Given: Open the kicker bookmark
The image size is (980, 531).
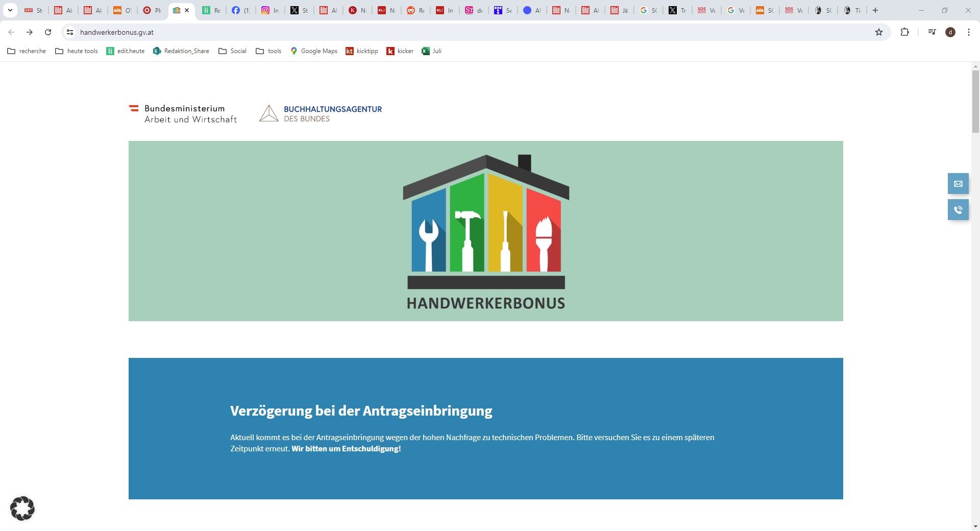Looking at the screenshot, I should pos(400,51).
